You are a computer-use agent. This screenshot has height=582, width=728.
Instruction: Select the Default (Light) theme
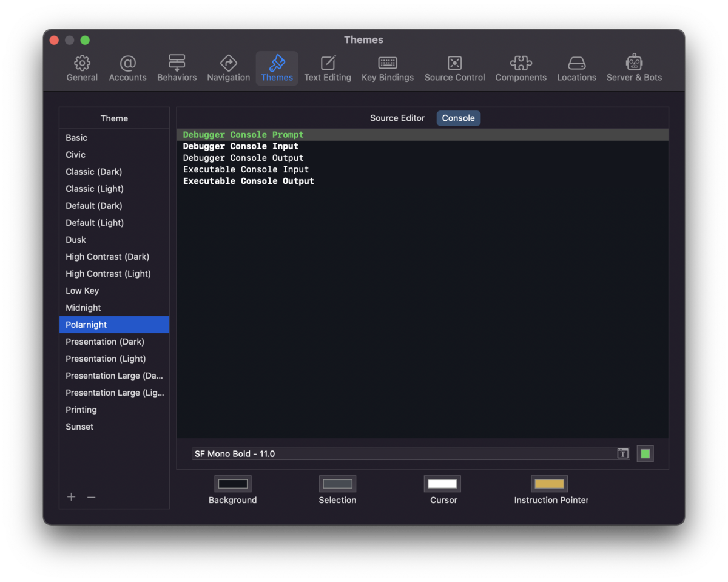(x=114, y=223)
